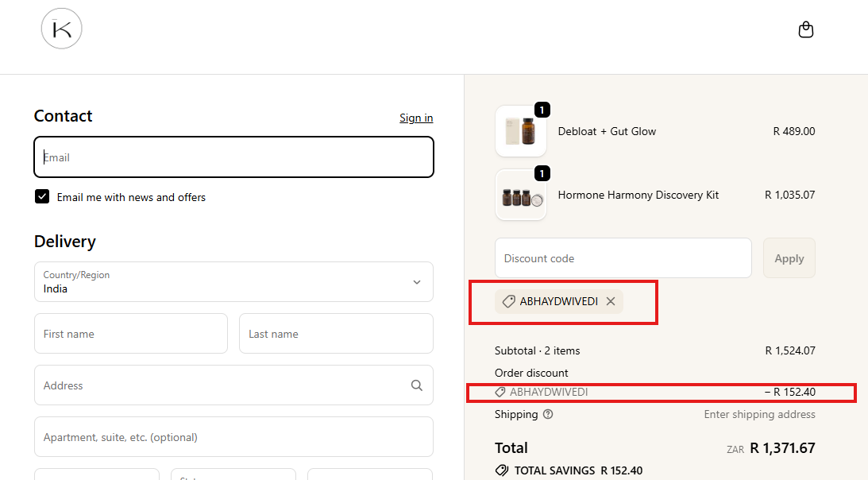Click the Shipping help question mark icon
The width and height of the screenshot is (868, 480).
click(x=547, y=414)
